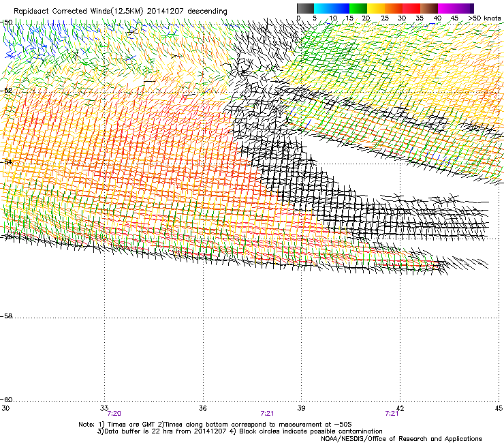Image resolution: width=504 pixels, height=443 pixels.
Task: Click the gray 0–5 knots color segment
Action: click(x=305, y=8)
